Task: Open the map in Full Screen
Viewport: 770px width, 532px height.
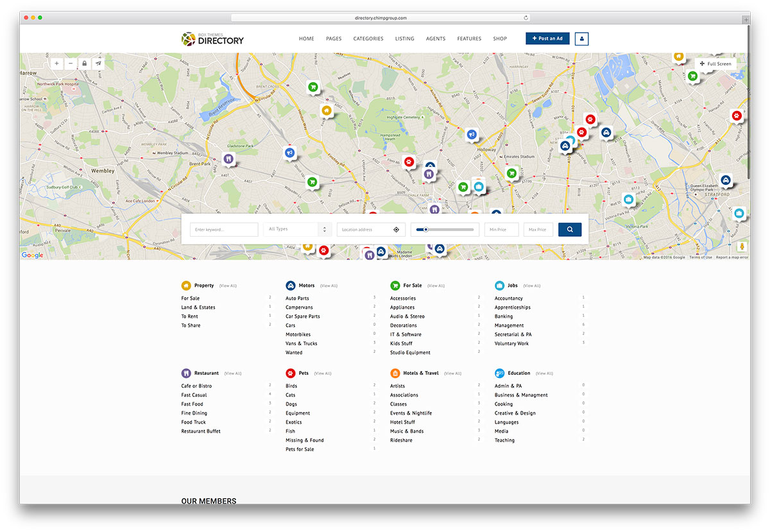Action: [x=715, y=64]
